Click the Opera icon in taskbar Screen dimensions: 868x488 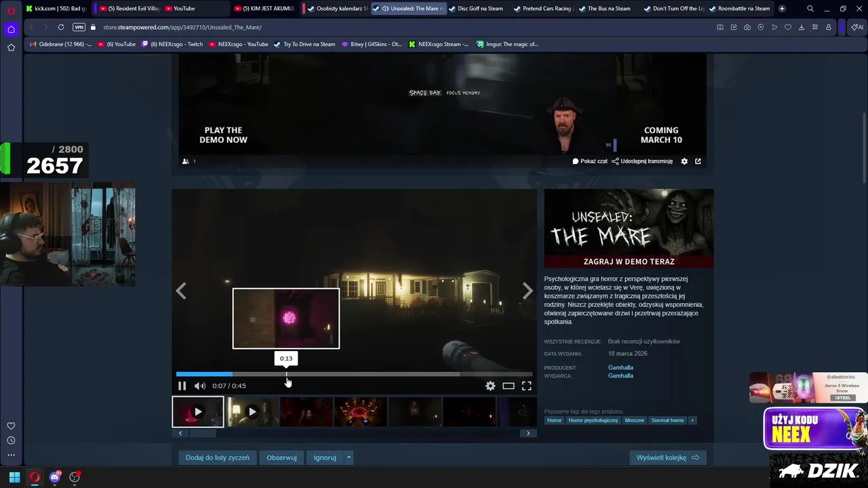[x=35, y=477]
